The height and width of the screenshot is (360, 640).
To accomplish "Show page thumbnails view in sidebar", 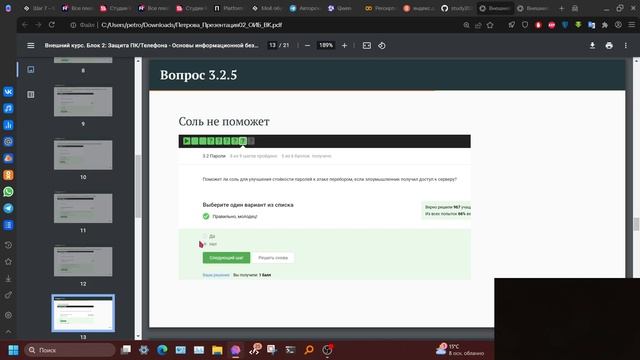I will click(x=31, y=69).
